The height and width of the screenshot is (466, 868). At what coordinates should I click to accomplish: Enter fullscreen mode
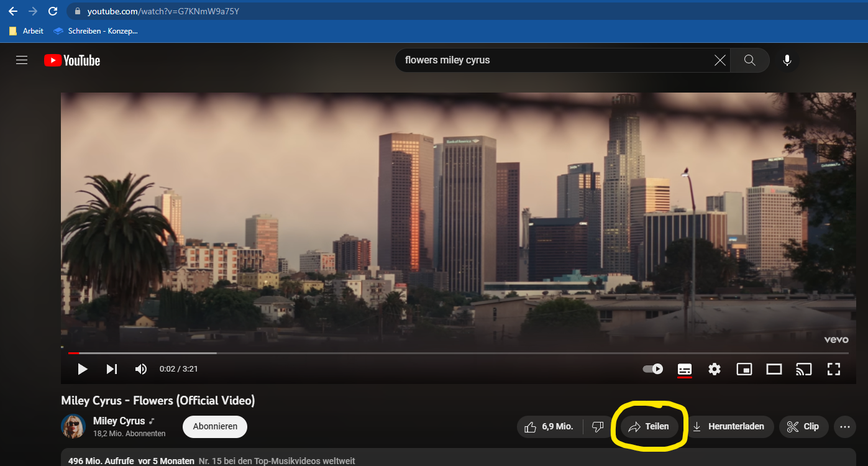833,369
